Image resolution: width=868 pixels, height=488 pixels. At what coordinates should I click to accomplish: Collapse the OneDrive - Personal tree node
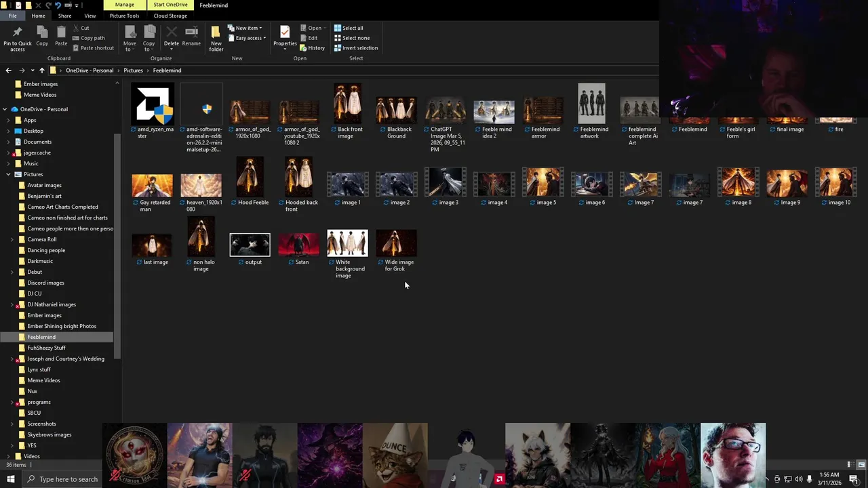click(x=5, y=109)
